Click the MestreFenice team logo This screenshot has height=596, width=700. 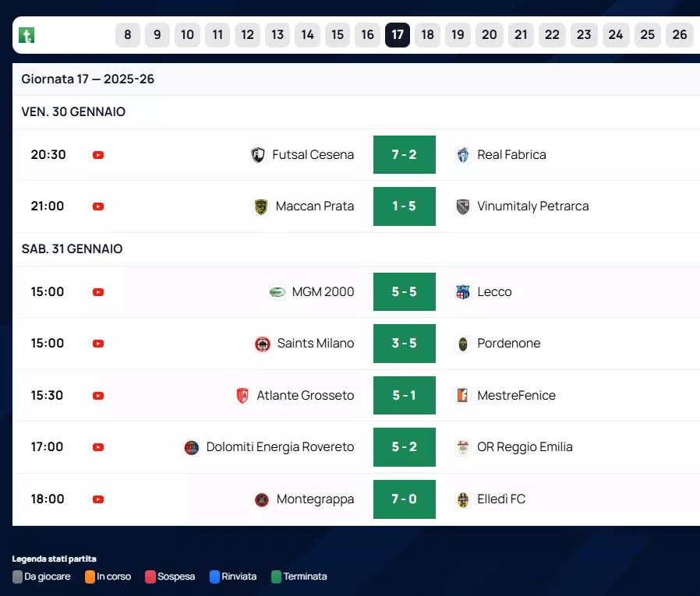[x=463, y=396]
